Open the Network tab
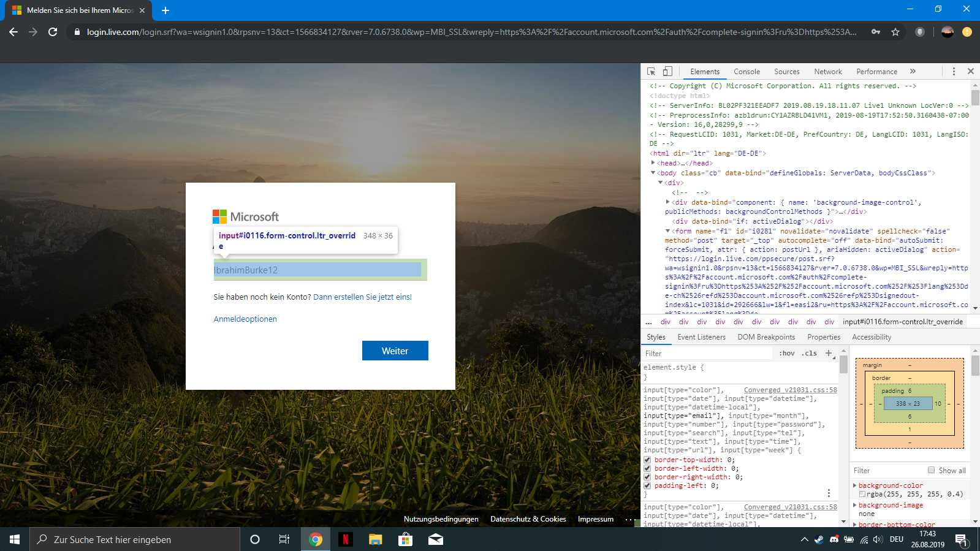The height and width of the screenshot is (551, 980). click(828, 72)
